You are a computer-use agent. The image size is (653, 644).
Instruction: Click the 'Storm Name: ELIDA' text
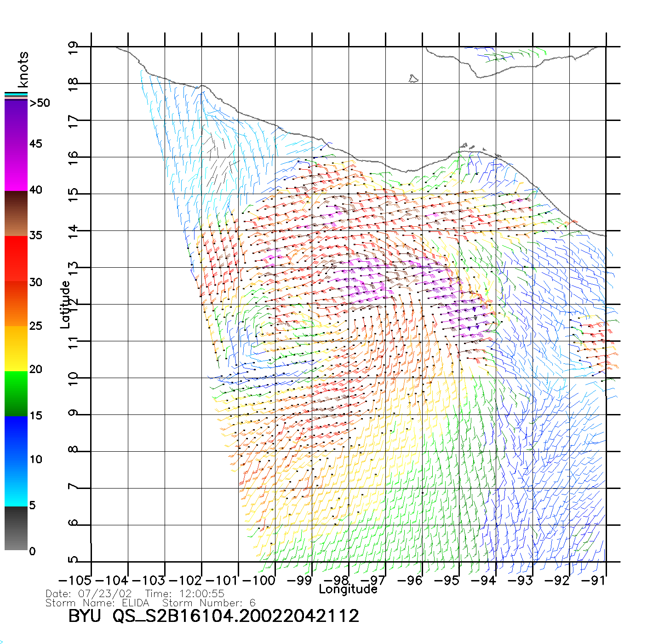(97, 603)
